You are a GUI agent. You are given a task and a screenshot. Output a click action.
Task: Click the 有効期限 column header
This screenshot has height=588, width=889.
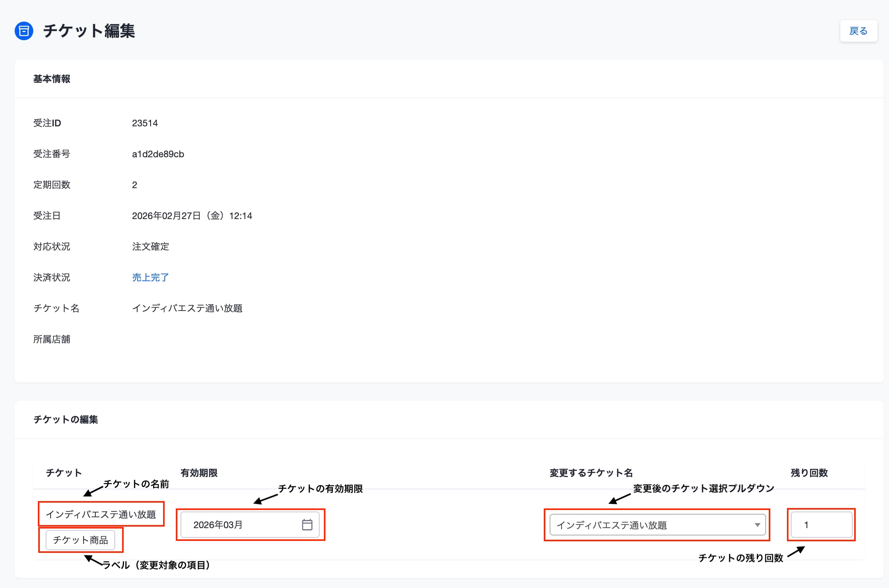coord(199,473)
